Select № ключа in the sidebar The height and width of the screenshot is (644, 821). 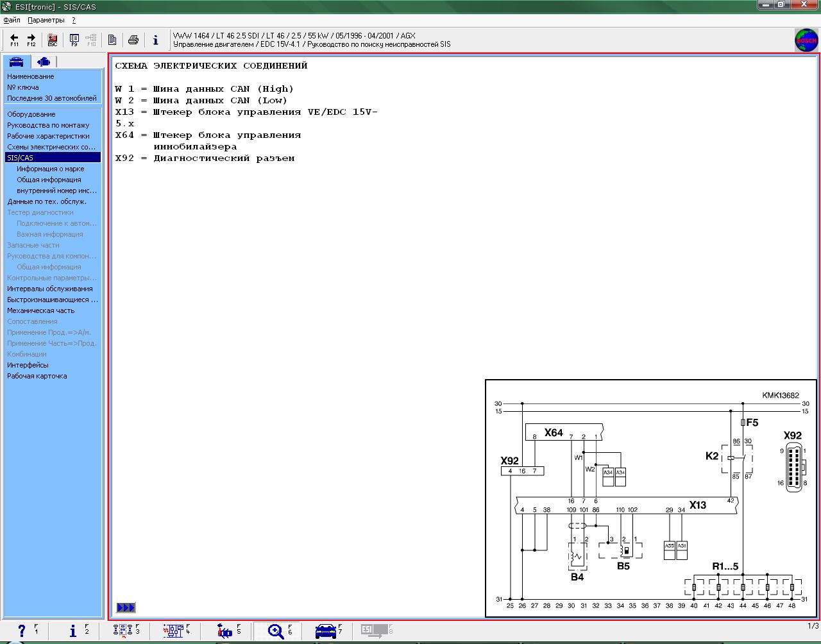(23, 87)
